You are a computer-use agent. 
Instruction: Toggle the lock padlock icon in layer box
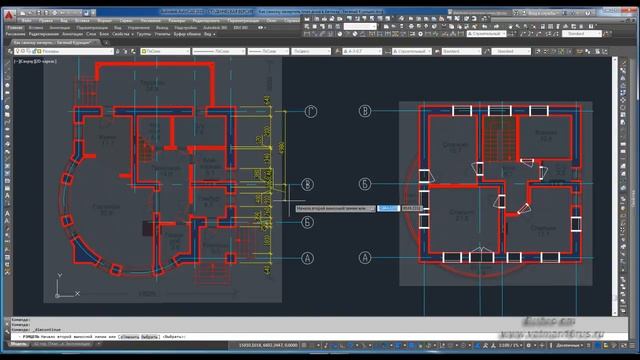tap(33, 51)
